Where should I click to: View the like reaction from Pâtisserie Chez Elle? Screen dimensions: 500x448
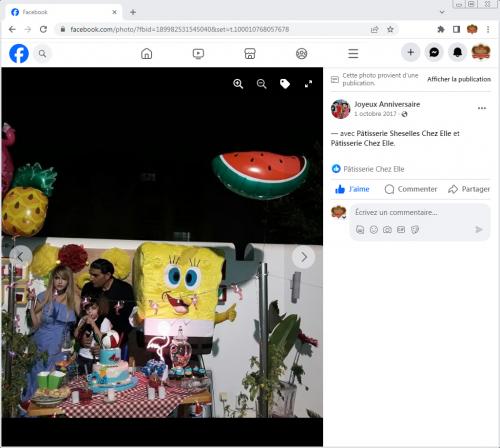pos(368,169)
